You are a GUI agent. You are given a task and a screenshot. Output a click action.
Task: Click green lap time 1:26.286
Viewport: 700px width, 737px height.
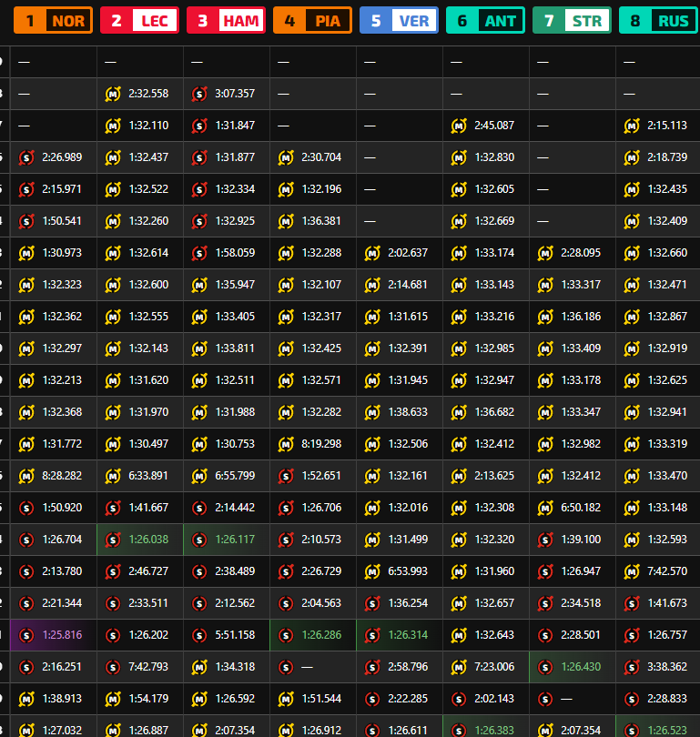click(321, 635)
